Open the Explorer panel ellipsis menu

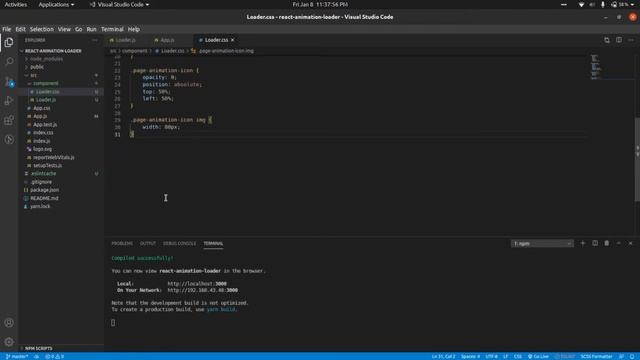(x=95, y=40)
